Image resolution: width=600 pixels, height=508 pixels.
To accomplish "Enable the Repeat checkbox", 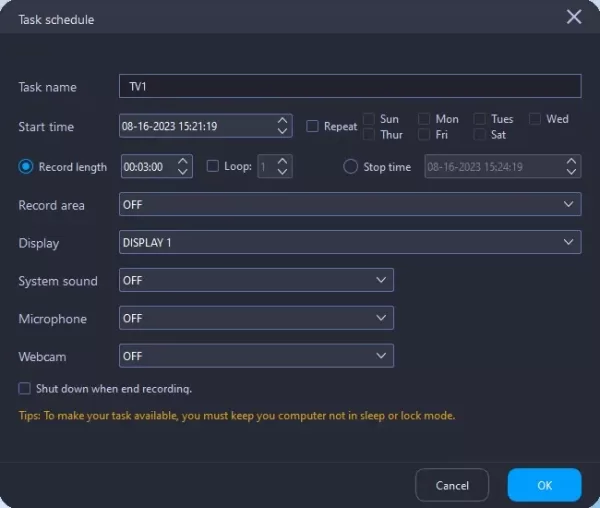I will tap(312, 126).
